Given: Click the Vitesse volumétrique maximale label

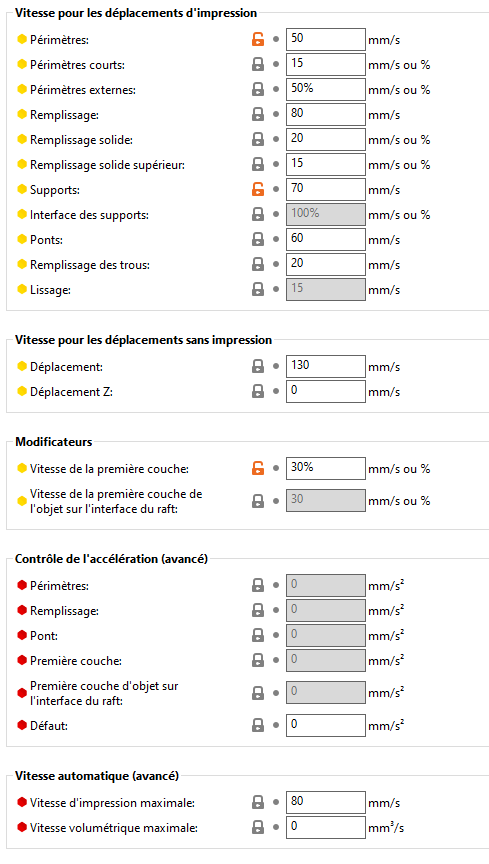Looking at the screenshot, I should tap(114, 827).
